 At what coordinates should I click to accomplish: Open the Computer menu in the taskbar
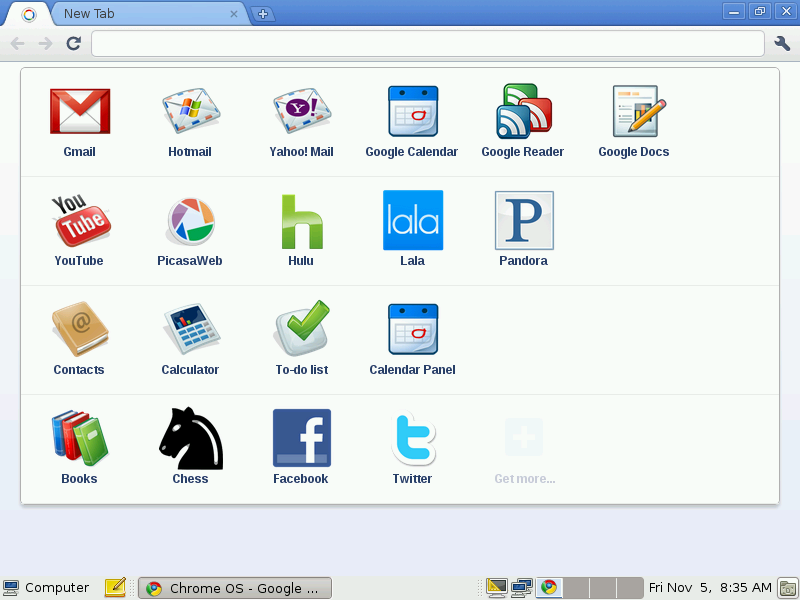pos(46,588)
